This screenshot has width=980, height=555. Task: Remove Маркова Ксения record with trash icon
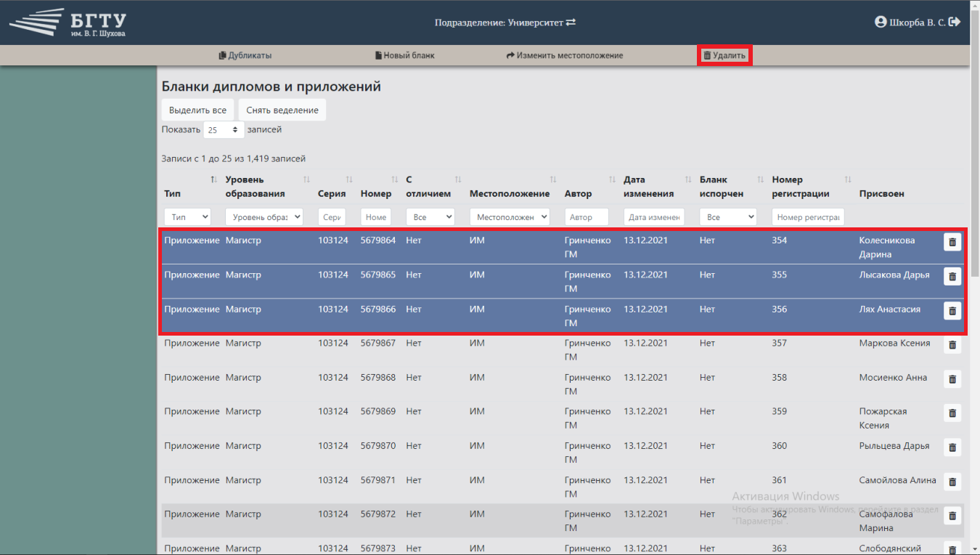952,345
